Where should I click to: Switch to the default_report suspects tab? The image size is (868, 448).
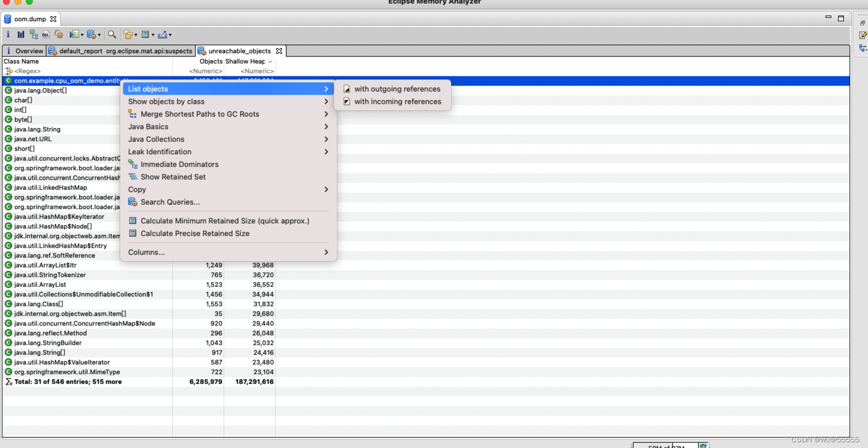pos(121,51)
